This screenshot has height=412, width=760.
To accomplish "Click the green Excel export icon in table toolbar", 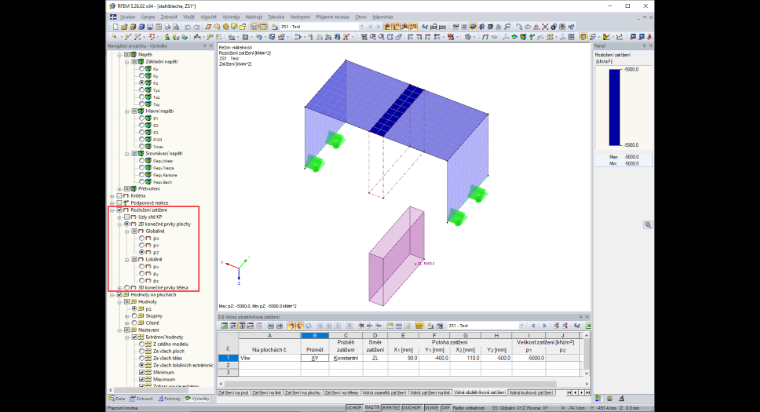I will (x=588, y=326).
